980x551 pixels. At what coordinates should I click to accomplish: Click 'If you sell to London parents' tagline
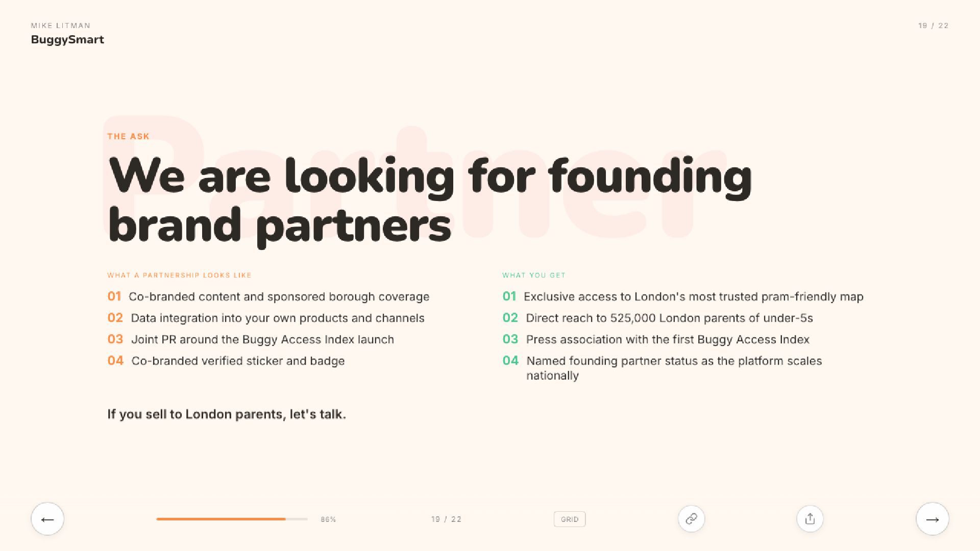(x=227, y=414)
